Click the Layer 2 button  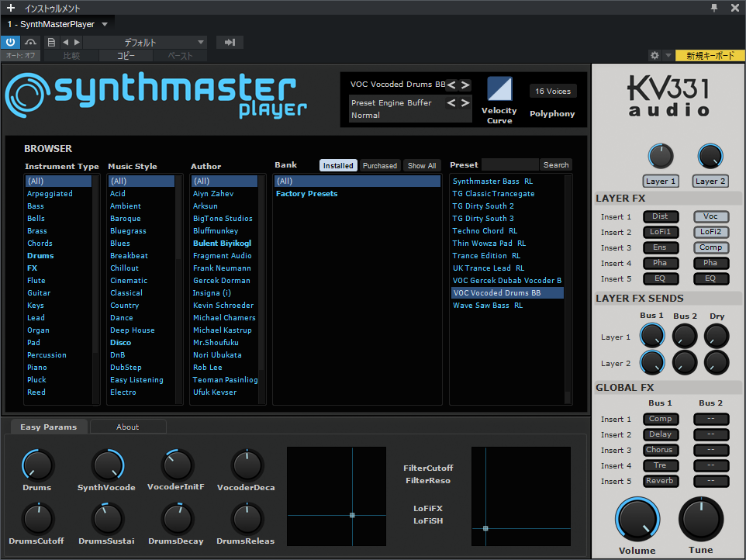tap(710, 181)
